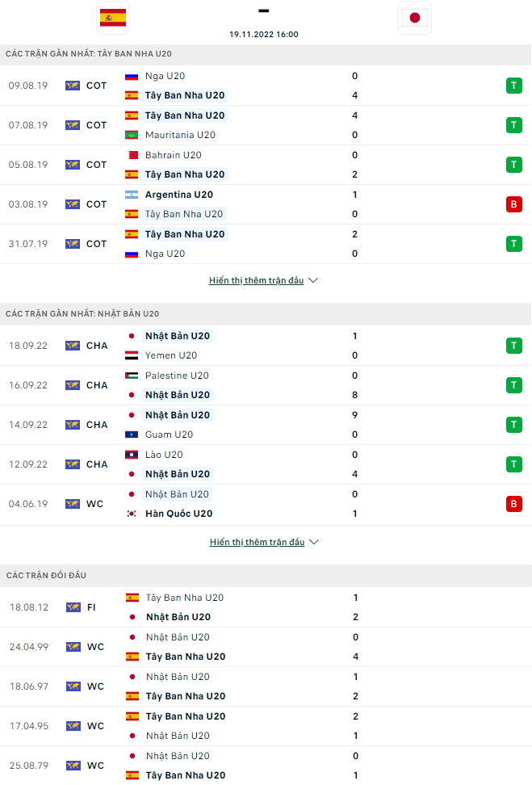Image resolution: width=532 pixels, height=785 pixels.
Task: Click the COT world map icon in the first row
Action: pos(71,85)
